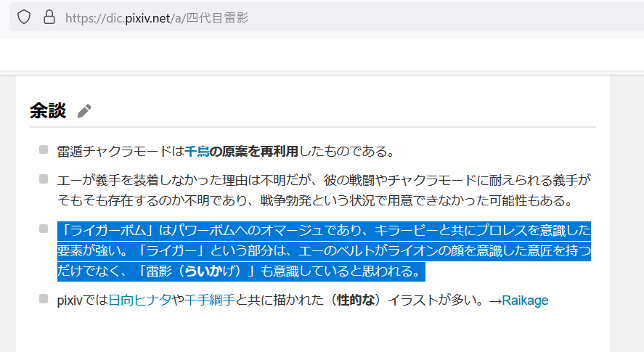Open the 千鳥 link
The image size is (644, 352).
point(197,152)
